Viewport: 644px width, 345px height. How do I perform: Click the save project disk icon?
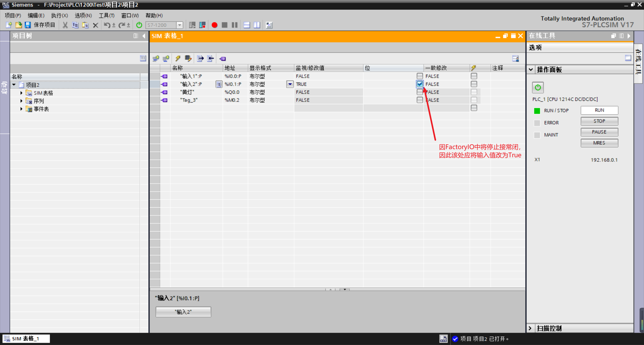pyautogui.click(x=27, y=25)
